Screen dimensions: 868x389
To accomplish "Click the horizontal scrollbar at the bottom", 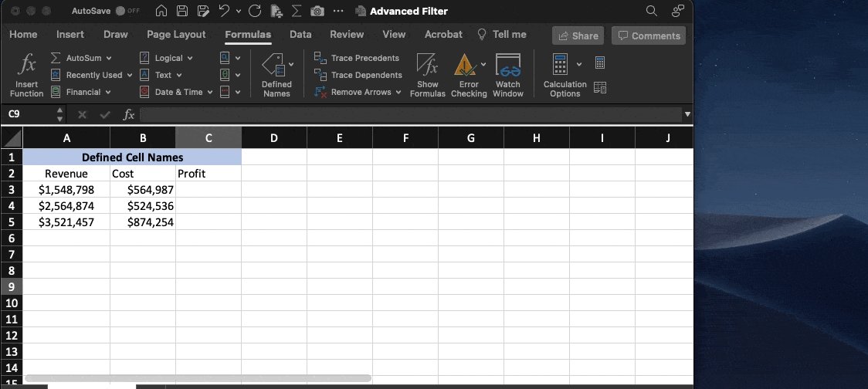I will click(x=198, y=378).
